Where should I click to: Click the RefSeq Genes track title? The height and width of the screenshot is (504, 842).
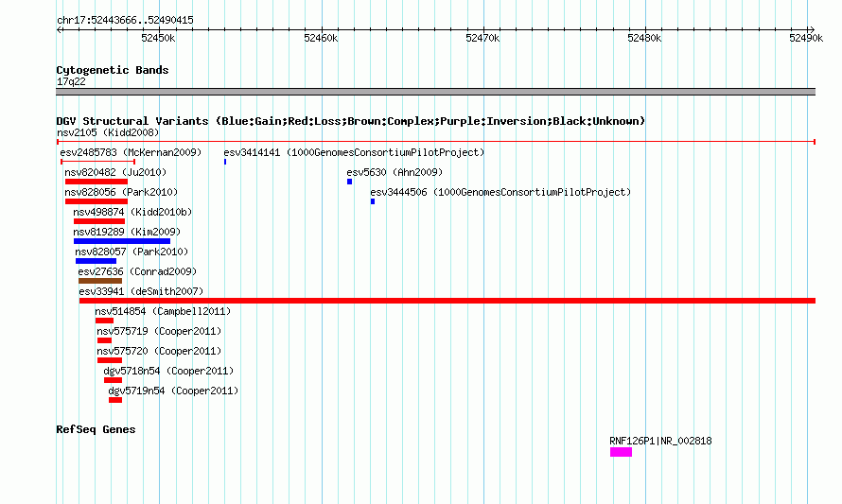[x=96, y=429]
